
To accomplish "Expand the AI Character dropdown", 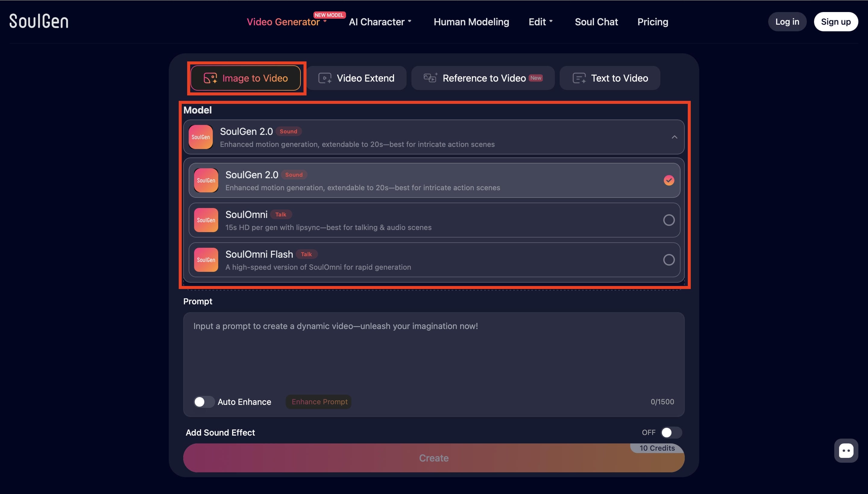I will pos(380,22).
